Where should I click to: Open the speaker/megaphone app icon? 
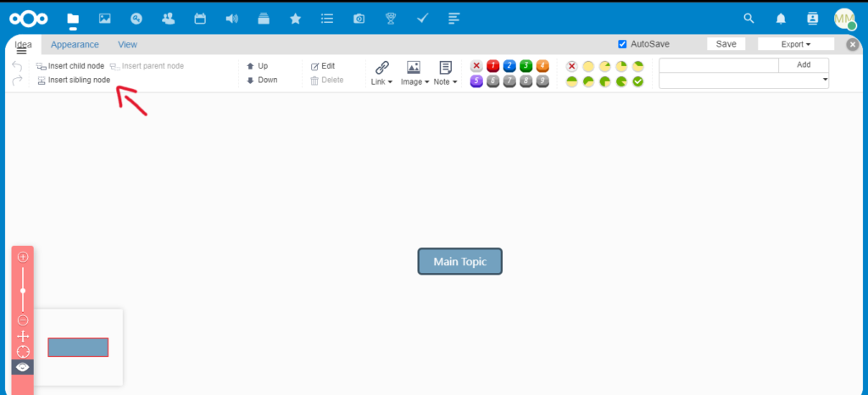tap(231, 19)
